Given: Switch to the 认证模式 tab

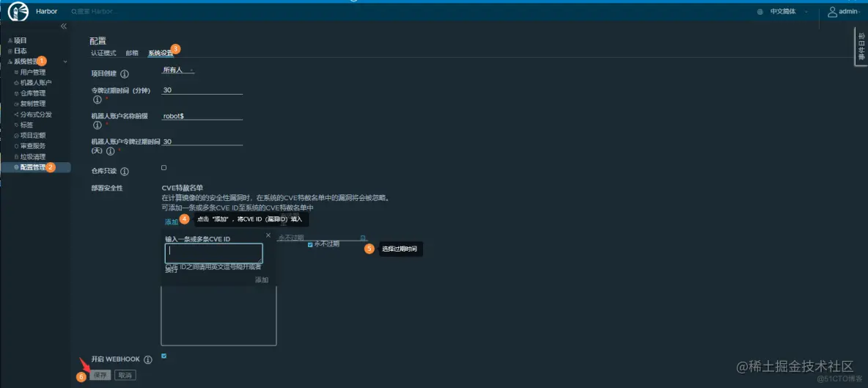Looking at the screenshot, I should (x=103, y=53).
